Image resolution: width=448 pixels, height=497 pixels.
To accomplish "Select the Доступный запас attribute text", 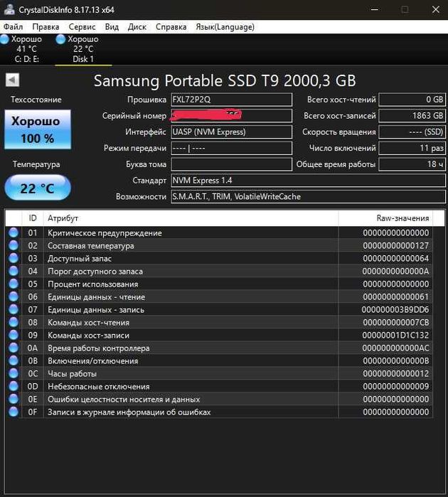I will click(x=80, y=259).
